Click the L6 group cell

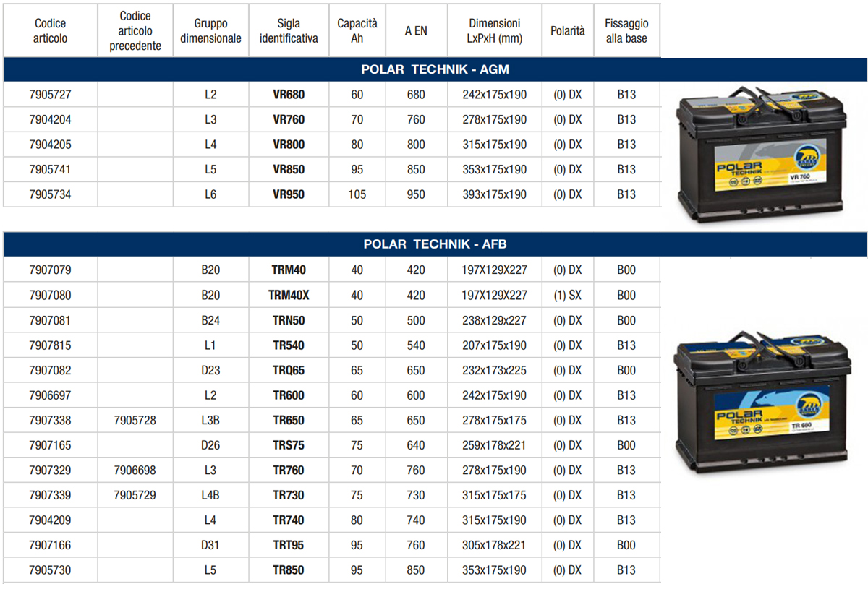[x=210, y=194]
